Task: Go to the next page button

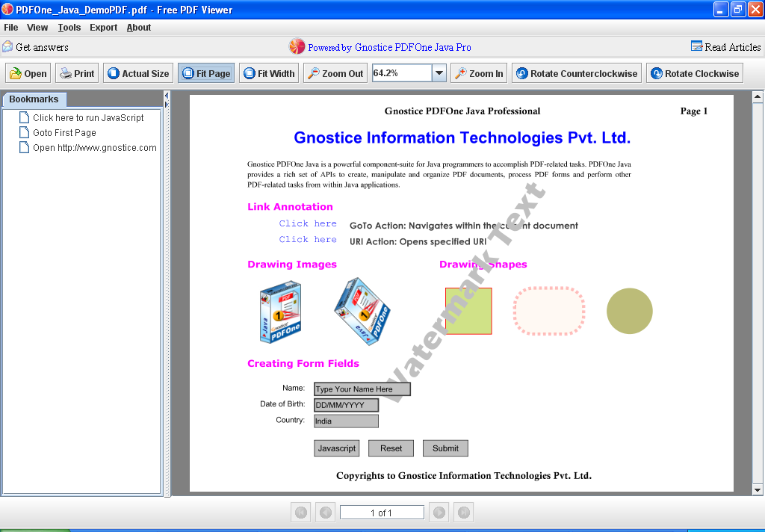Action: [439, 513]
